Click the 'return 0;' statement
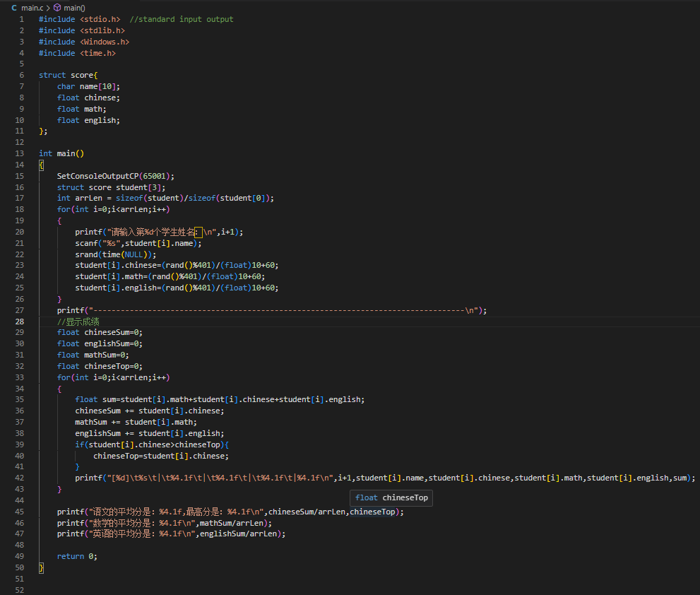This screenshot has height=595, width=700. (x=77, y=556)
